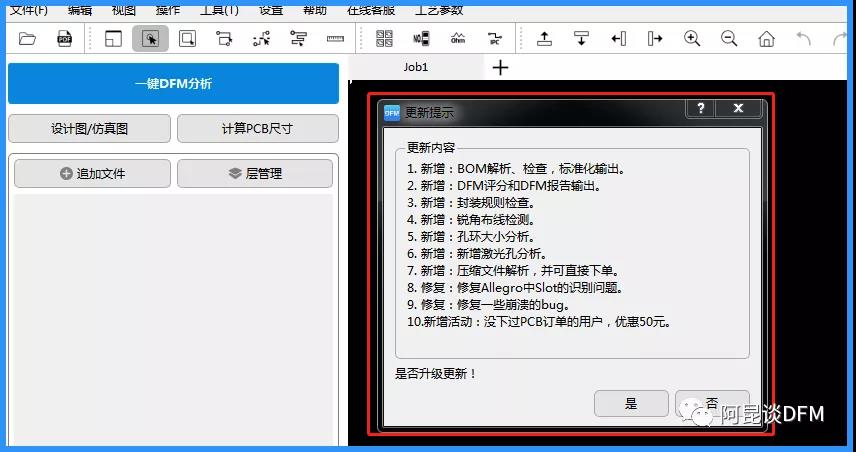Click the 优惠50元 promotion line
The height and width of the screenshot is (452, 856).
539,322
